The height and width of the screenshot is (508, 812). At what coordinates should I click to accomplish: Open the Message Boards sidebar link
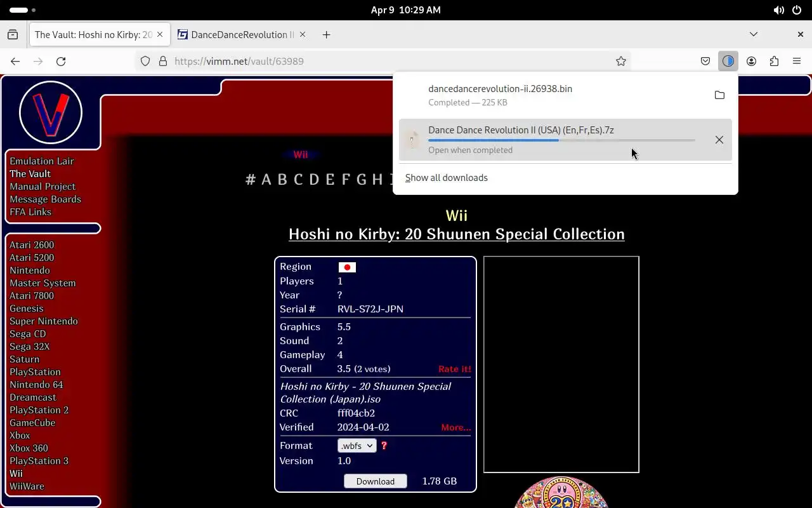45,199
